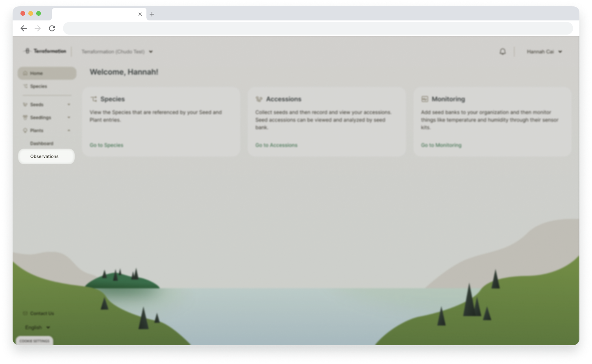Image resolution: width=592 pixels, height=364 pixels.
Task: Select Observations under Plants
Action: coord(44,156)
